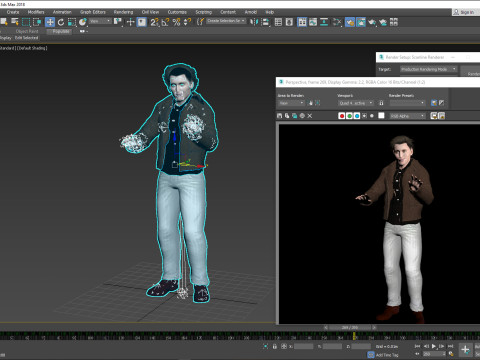
Task: Open the Target dropdown in Render Setup
Action: (x=428, y=69)
